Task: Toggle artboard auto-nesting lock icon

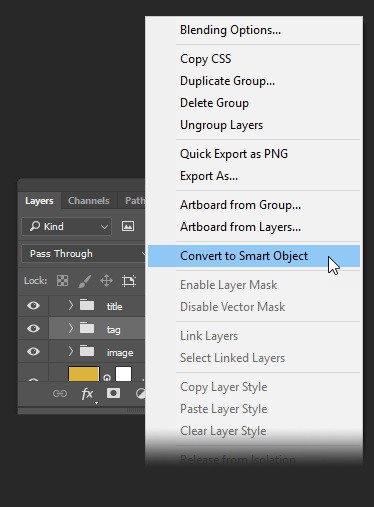Action: tap(129, 281)
